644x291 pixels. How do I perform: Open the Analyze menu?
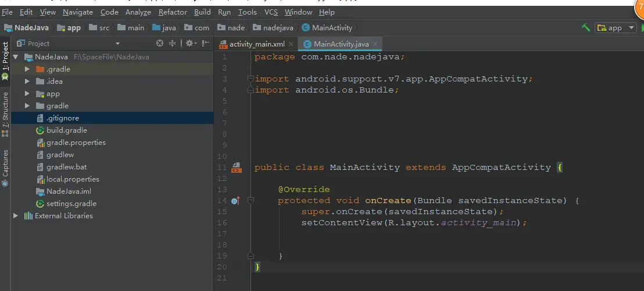138,12
